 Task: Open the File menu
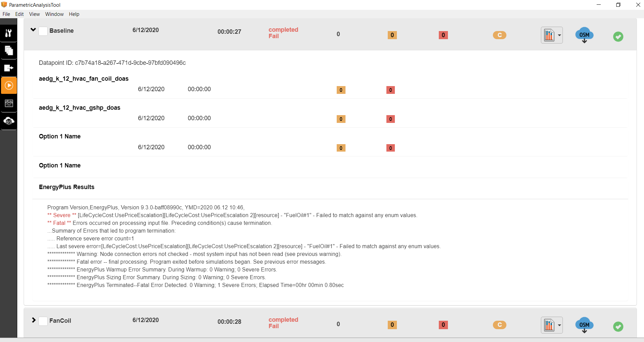click(6, 14)
